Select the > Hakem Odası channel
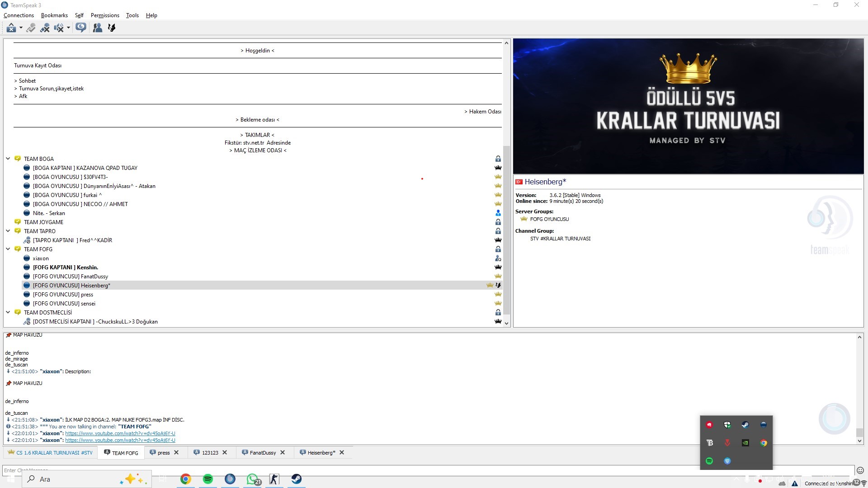The width and height of the screenshot is (868, 488). pos(483,112)
